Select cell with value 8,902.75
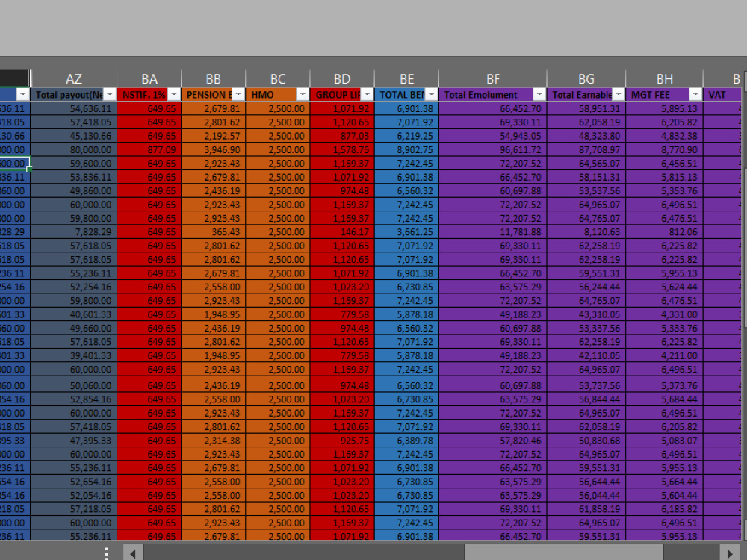This screenshot has width=747, height=560. tap(406, 149)
